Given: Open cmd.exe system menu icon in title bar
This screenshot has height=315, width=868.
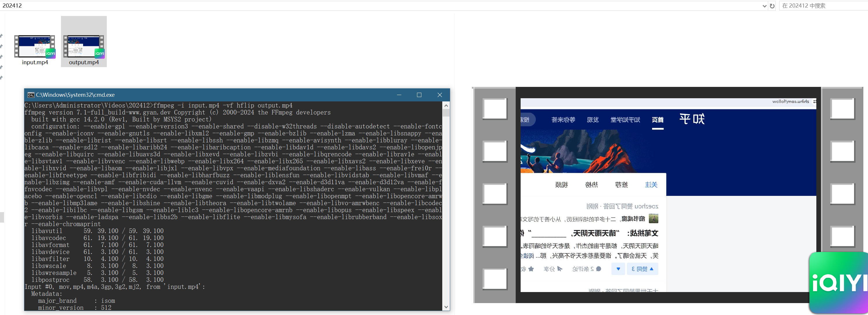Looking at the screenshot, I should click(31, 95).
